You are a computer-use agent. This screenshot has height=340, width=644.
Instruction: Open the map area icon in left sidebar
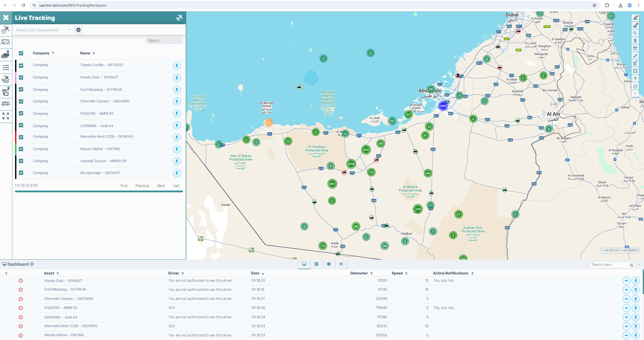pyautogui.click(x=6, y=42)
